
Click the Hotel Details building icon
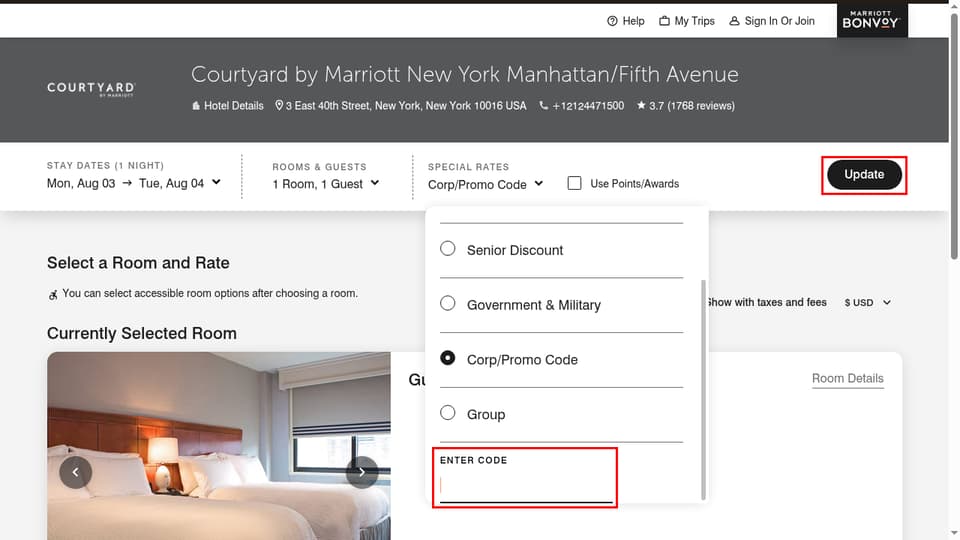(196, 106)
